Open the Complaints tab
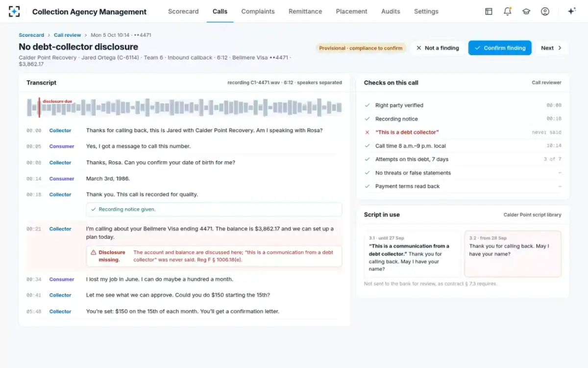The image size is (588, 368). pyautogui.click(x=258, y=11)
